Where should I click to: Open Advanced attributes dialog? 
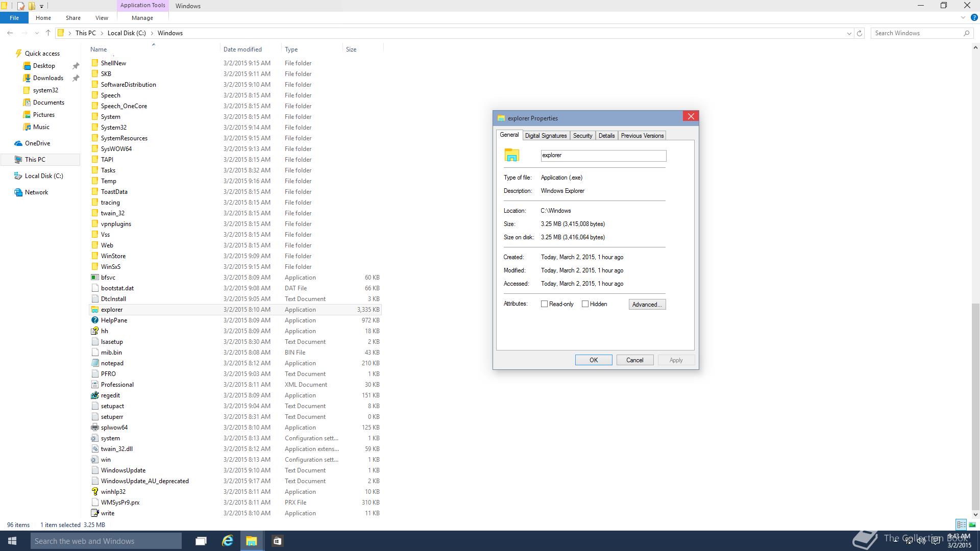647,305
